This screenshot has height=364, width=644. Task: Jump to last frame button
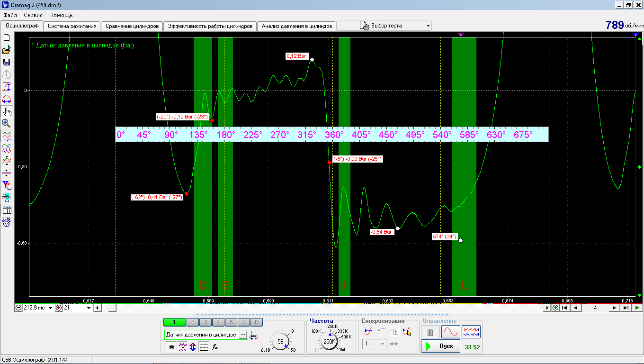pyautogui.click(x=626, y=308)
